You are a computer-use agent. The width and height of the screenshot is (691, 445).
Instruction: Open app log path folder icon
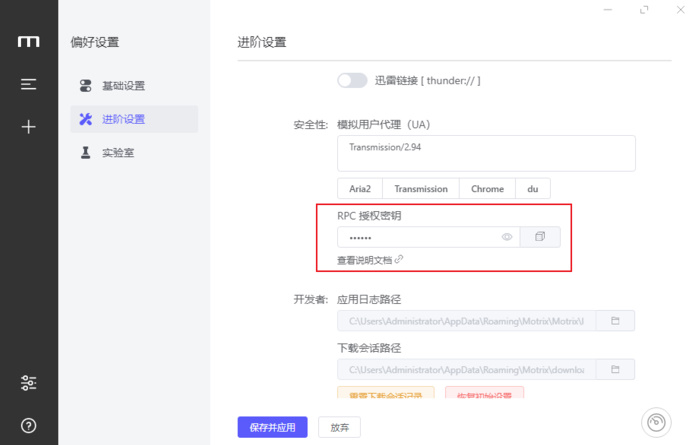click(615, 321)
